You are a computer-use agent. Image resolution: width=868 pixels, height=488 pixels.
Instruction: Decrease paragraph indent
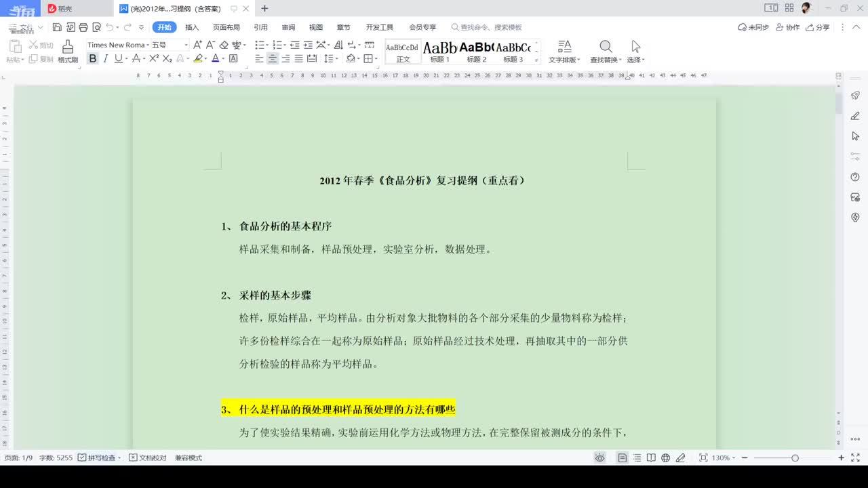294,45
